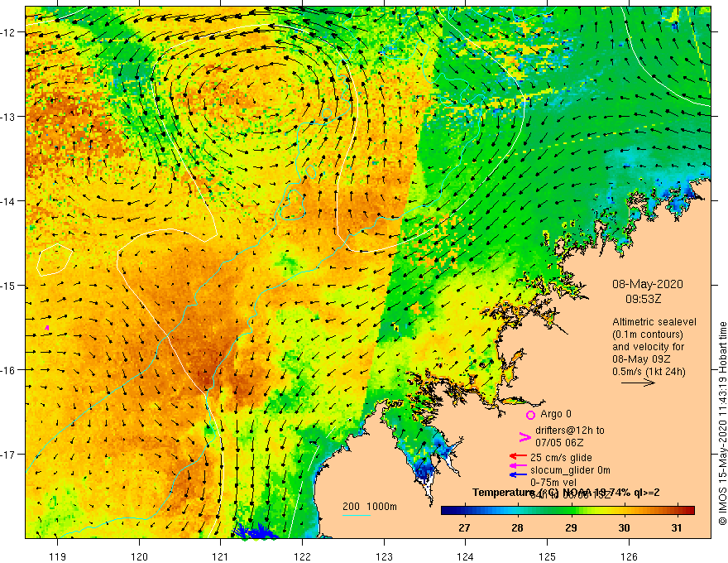This screenshot has width=728, height=563.
Task: Click longitude axis label 120
Action: tap(139, 556)
